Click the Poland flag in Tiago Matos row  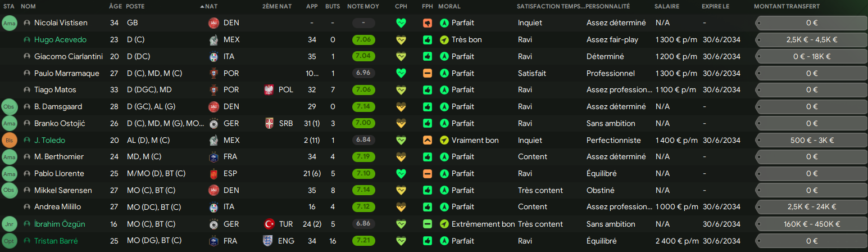[269, 90]
